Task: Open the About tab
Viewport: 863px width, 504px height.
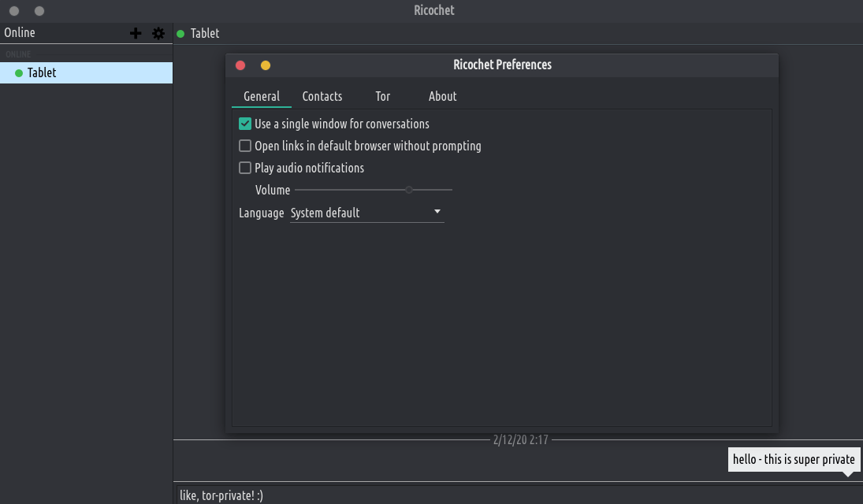Action: [442, 96]
